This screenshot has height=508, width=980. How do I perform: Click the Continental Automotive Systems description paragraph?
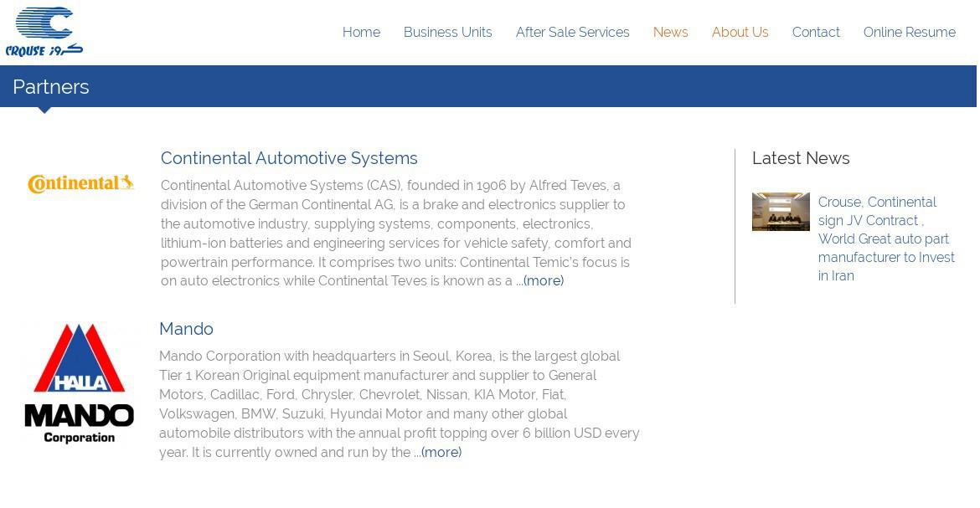(396, 233)
